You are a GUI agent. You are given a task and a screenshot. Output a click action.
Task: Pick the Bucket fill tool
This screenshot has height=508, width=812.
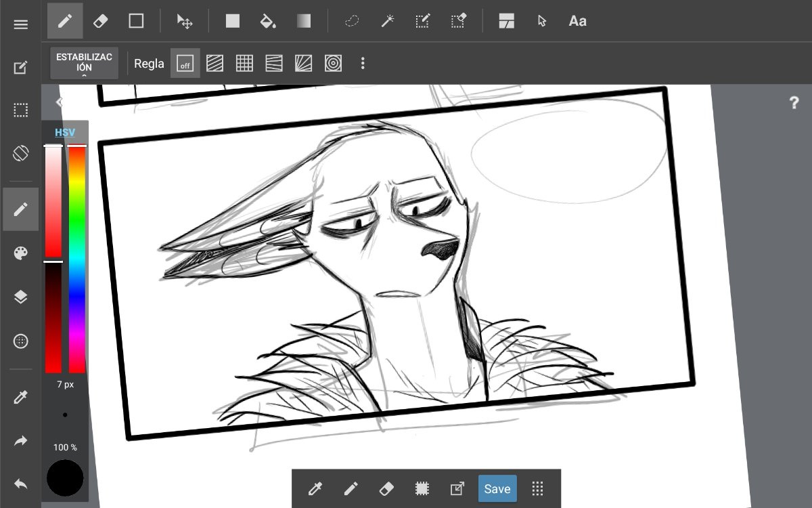268,21
